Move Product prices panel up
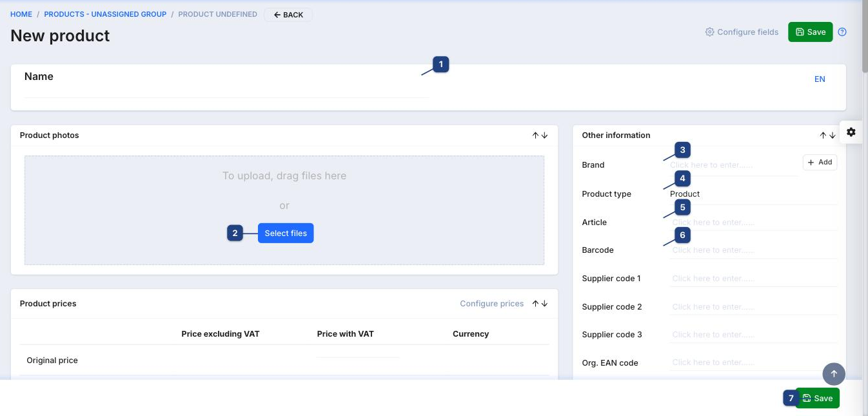Viewport: 868px width, 416px height. point(535,304)
